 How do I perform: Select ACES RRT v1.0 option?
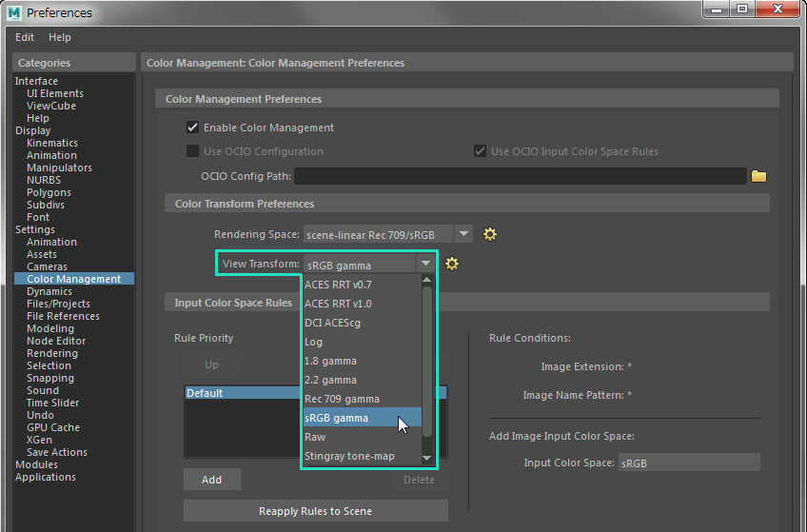point(363,304)
